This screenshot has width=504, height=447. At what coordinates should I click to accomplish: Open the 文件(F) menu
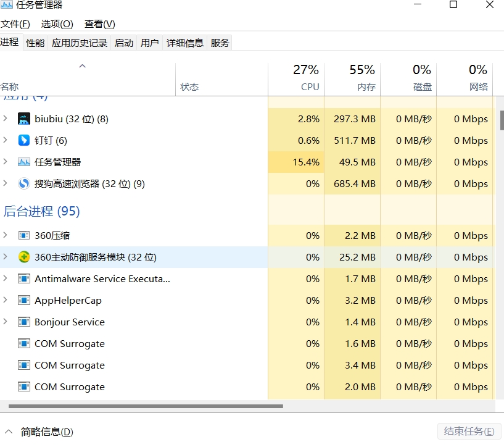click(15, 24)
